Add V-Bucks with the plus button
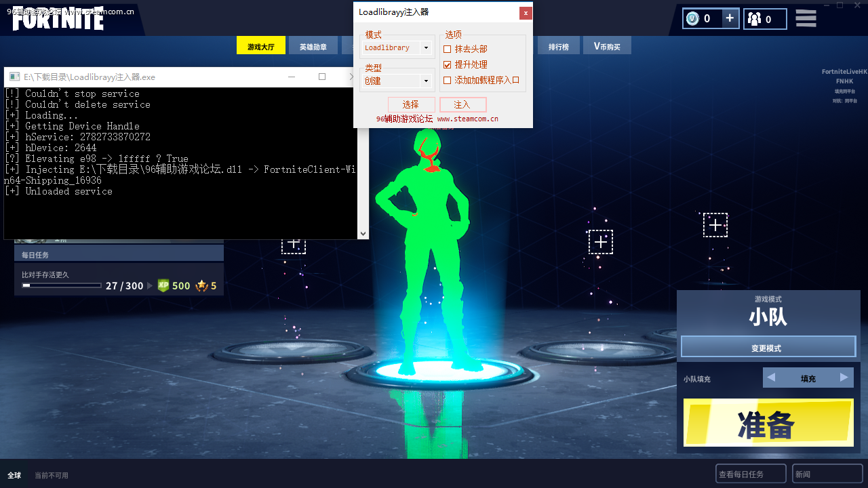868x488 pixels. (x=730, y=18)
